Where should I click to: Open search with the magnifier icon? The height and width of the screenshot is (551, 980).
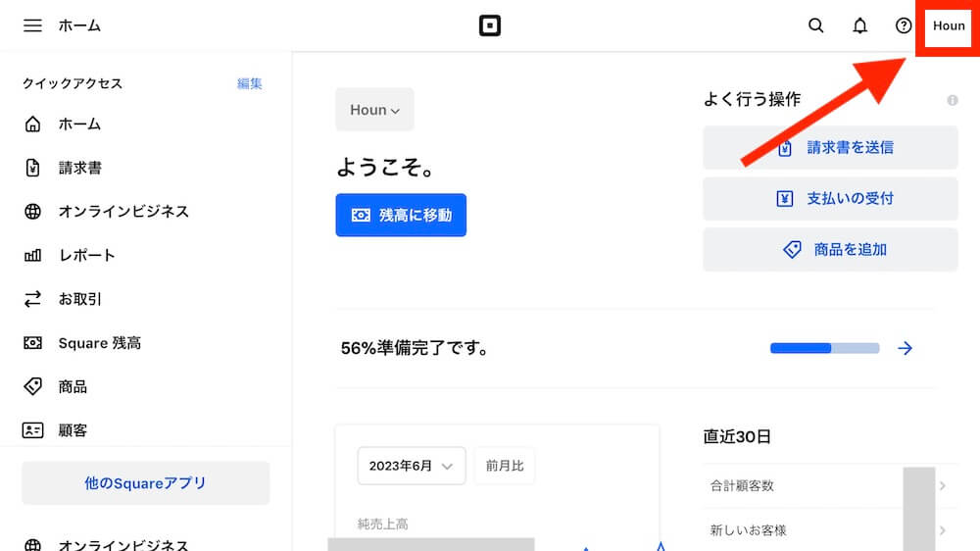tap(815, 25)
